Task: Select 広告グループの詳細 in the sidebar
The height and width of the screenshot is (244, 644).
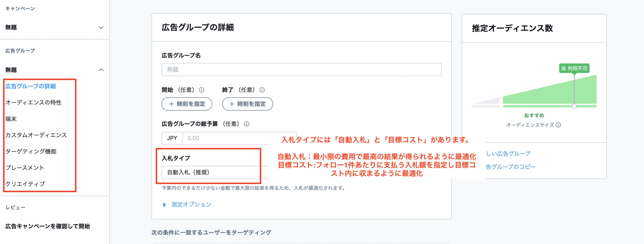Action: coord(31,86)
